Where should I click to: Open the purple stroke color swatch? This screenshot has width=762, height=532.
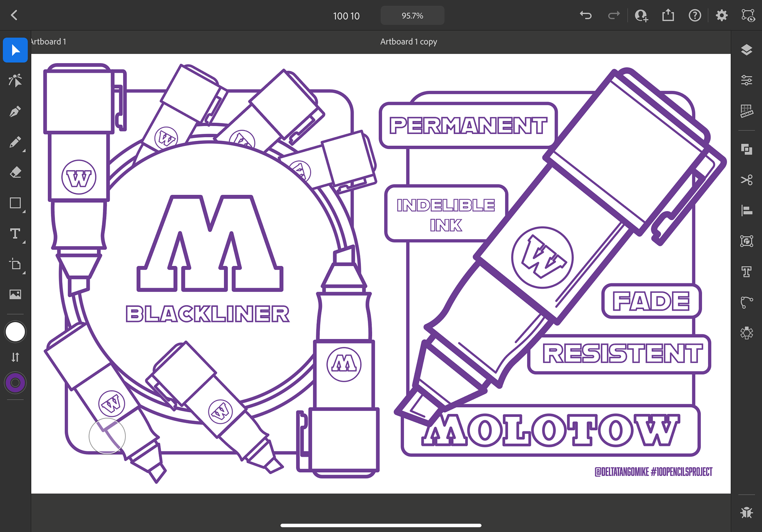click(15, 383)
